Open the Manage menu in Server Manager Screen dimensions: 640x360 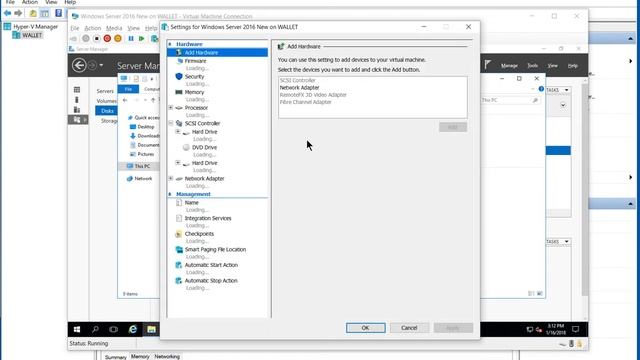(509, 65)
